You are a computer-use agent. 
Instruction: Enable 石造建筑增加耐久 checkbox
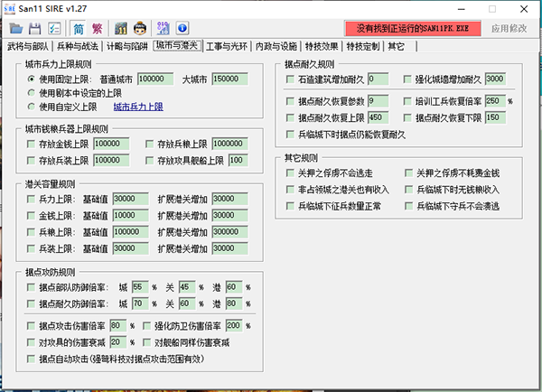coord(290,79)
